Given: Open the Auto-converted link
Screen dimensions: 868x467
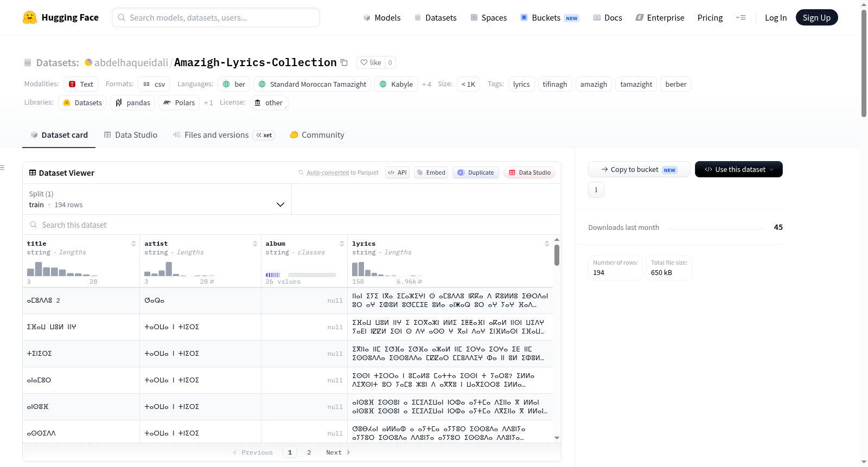Looking at the screenshot, I should click(328, 172).
